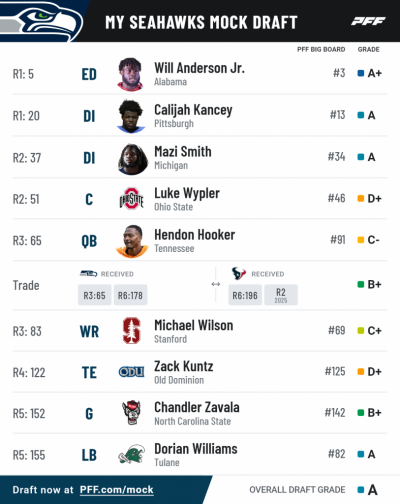Image resolution: width=400 pixels, height=504 pixels.
Task: Click the small Seahawks logo in the trade row
Action: coord(88,274)
